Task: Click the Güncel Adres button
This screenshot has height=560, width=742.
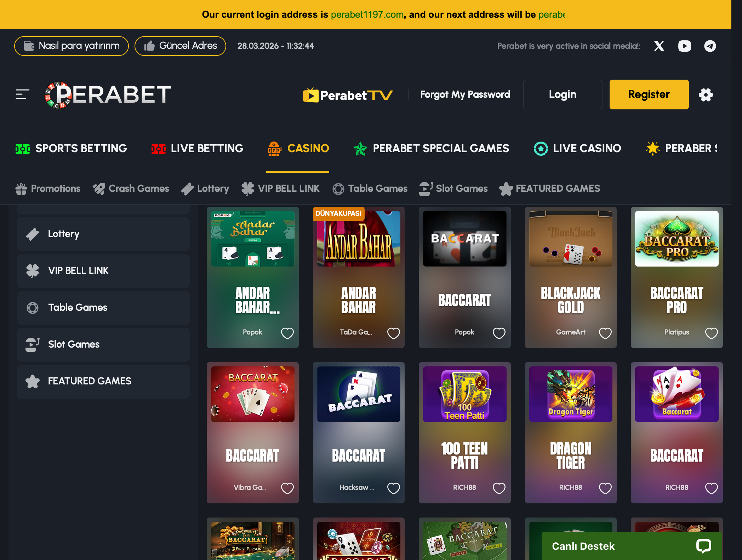Action: pyautogui.click(x=180, y=46)
